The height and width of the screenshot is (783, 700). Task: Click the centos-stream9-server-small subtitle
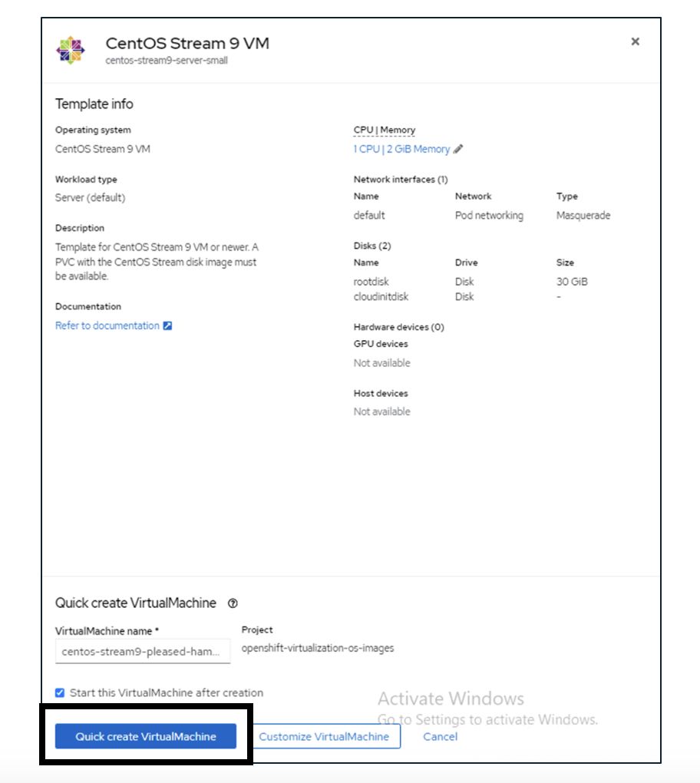pyautogui.click(x=167, y=61)
